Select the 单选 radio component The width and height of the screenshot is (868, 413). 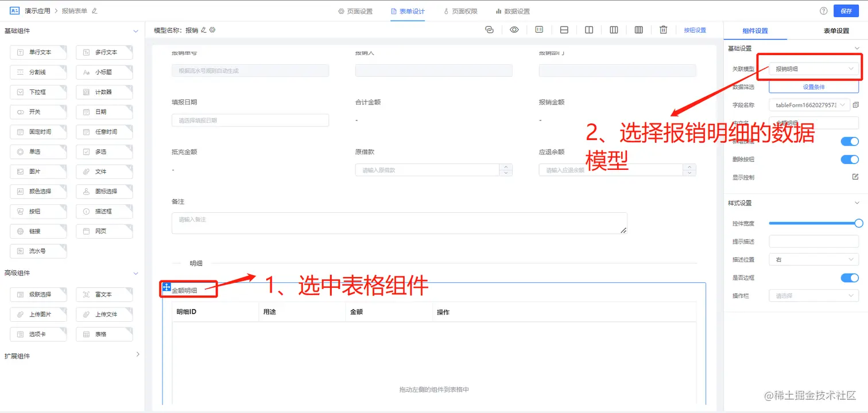click(x=38, y=151)
